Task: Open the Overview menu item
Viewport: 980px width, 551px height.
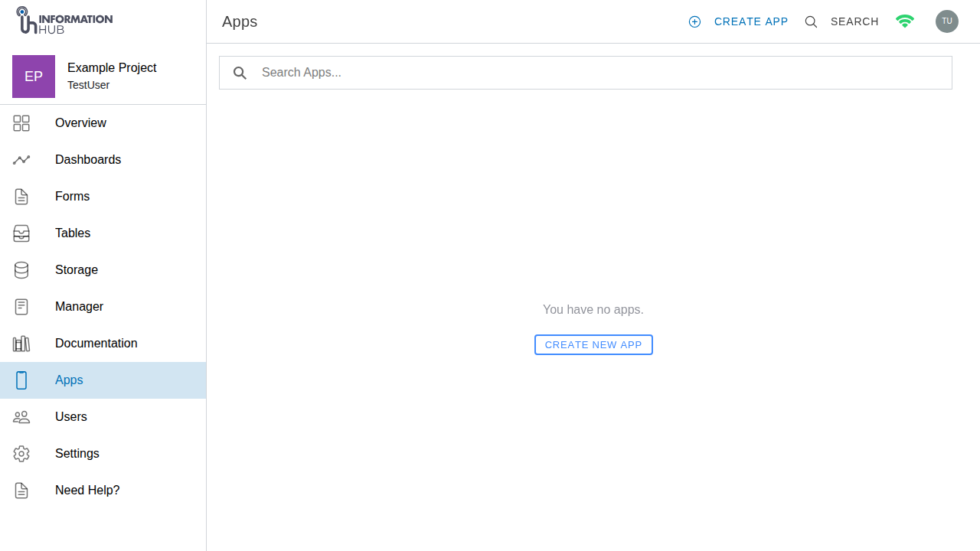Action: click(x=103, y=123)
